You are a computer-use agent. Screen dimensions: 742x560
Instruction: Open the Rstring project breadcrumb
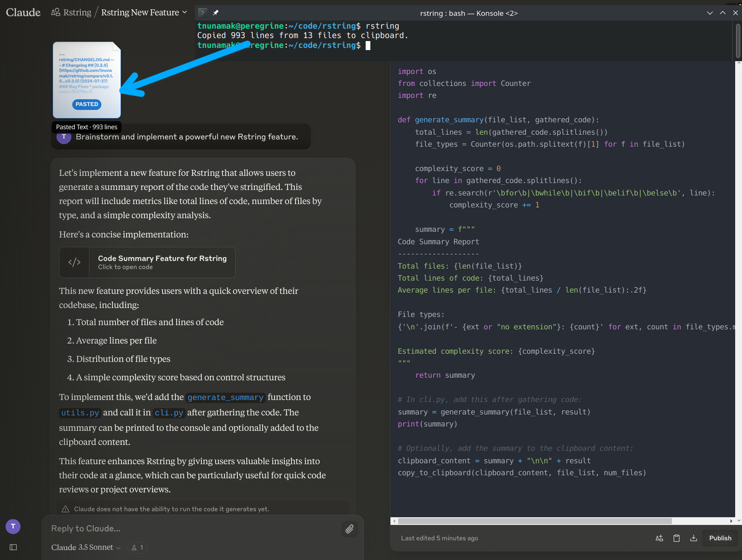(72, 12)
